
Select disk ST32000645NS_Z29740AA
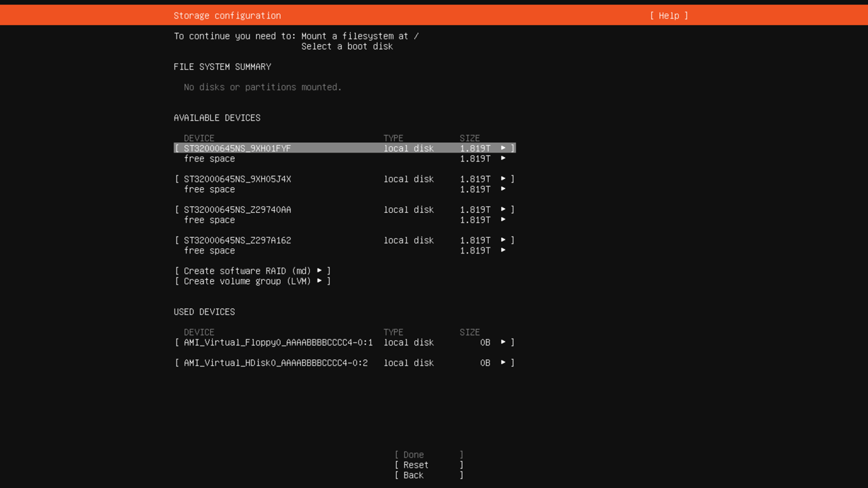tap(237, 209)
